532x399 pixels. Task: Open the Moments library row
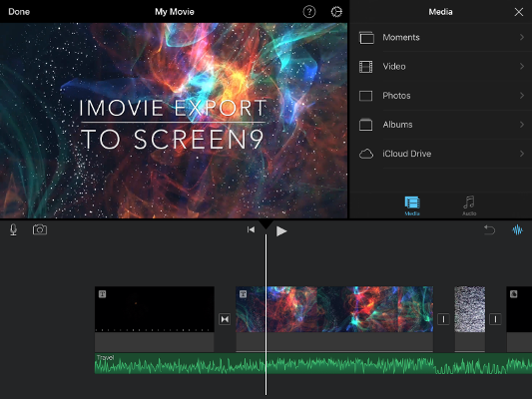tap(441, 37)
